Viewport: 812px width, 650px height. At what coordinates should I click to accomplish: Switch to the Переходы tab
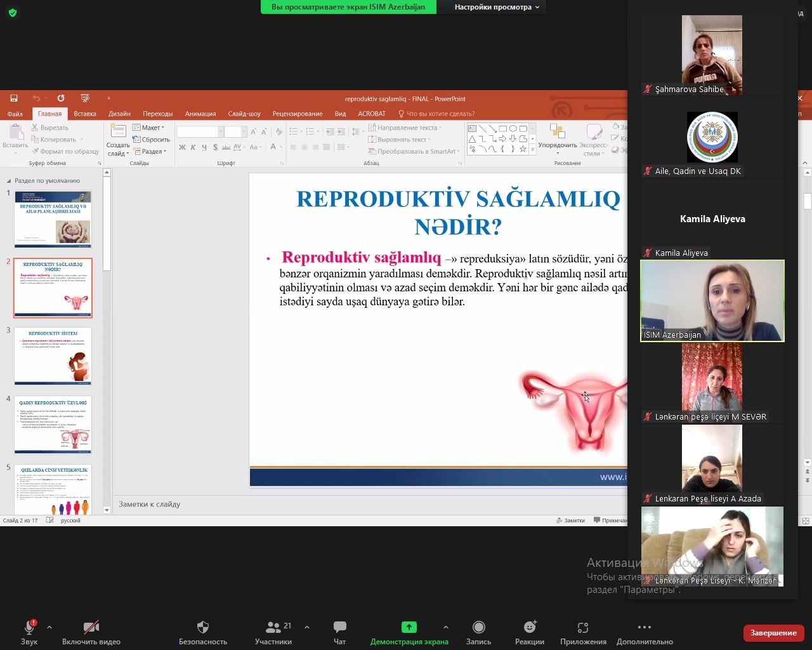tap(157, 114)
